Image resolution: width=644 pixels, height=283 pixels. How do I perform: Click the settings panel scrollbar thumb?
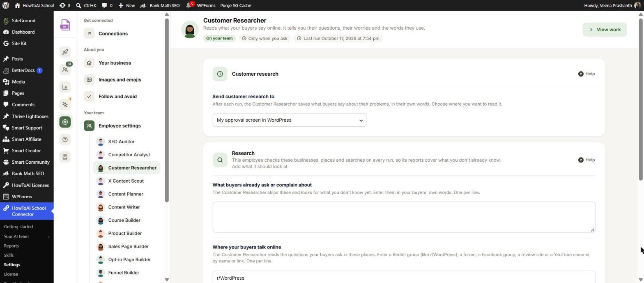pyautogui.click(x=167, y=110)
